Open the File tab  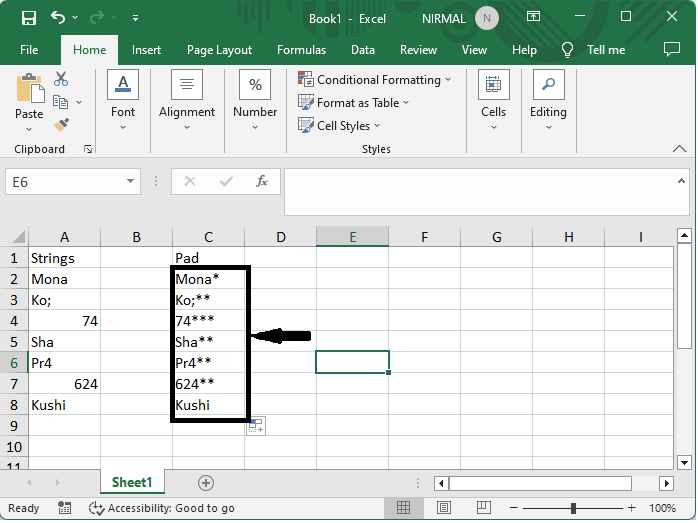29,50
